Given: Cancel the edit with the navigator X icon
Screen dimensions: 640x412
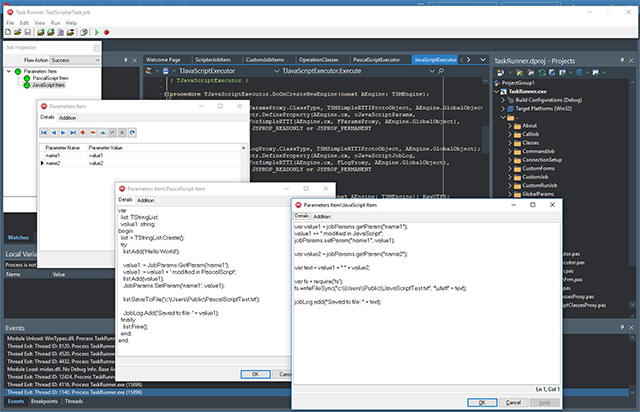Looking at the screenshot, I should point(122,133).
